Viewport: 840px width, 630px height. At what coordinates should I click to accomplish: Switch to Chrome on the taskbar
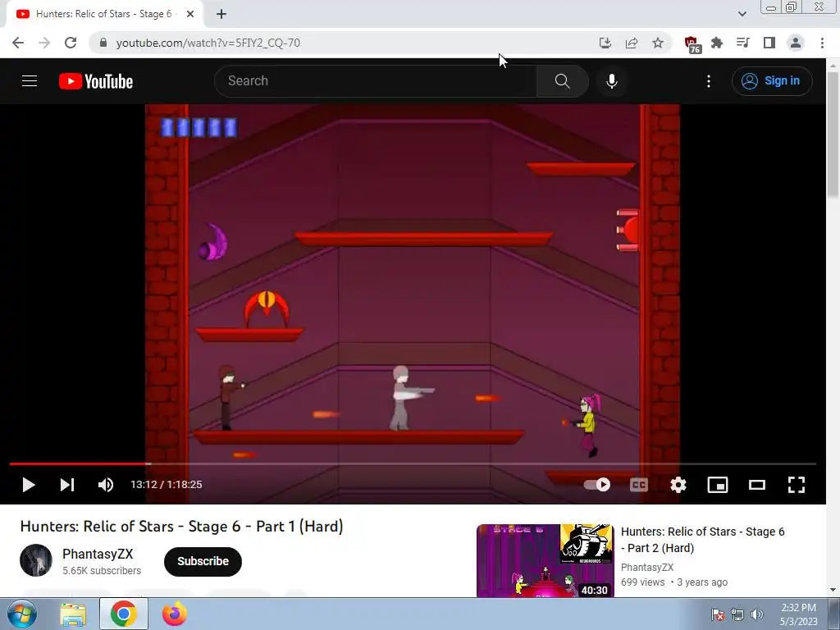tap(124, 614)
